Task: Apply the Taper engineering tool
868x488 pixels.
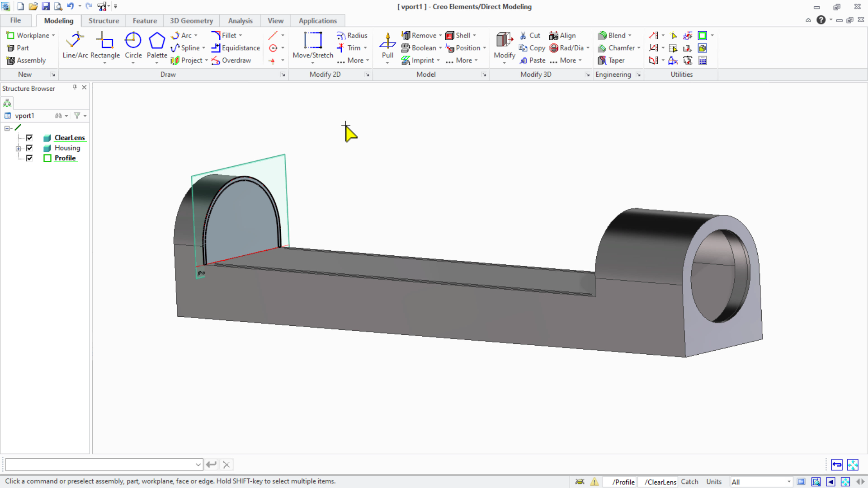Action: (611, 60)
